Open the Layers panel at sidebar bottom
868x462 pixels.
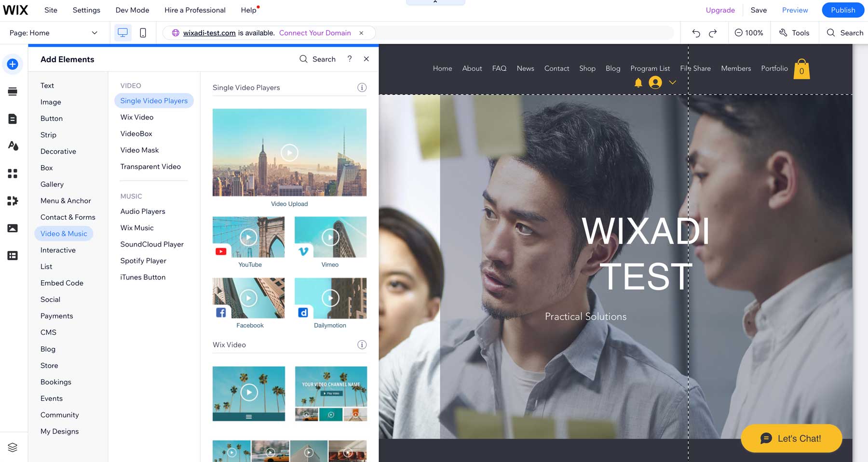(13, 447)
